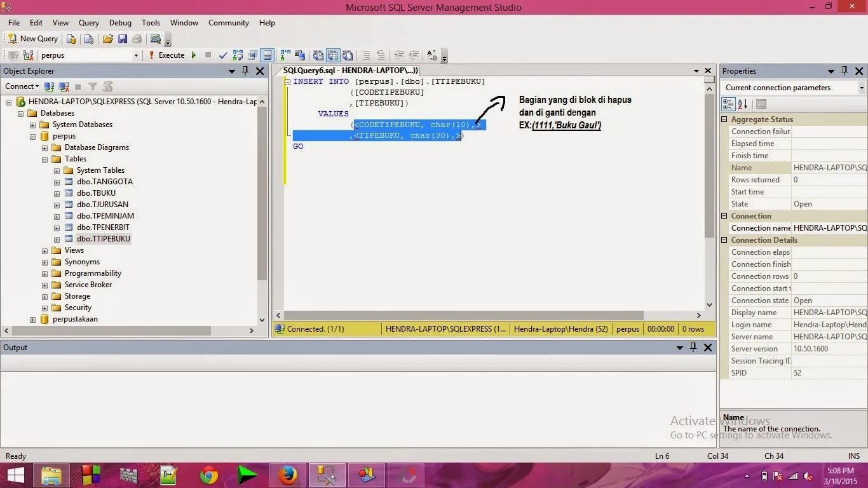This screenshot has height=488, width=868.
Task: Click the New Query button
Action: pos(32,39)
